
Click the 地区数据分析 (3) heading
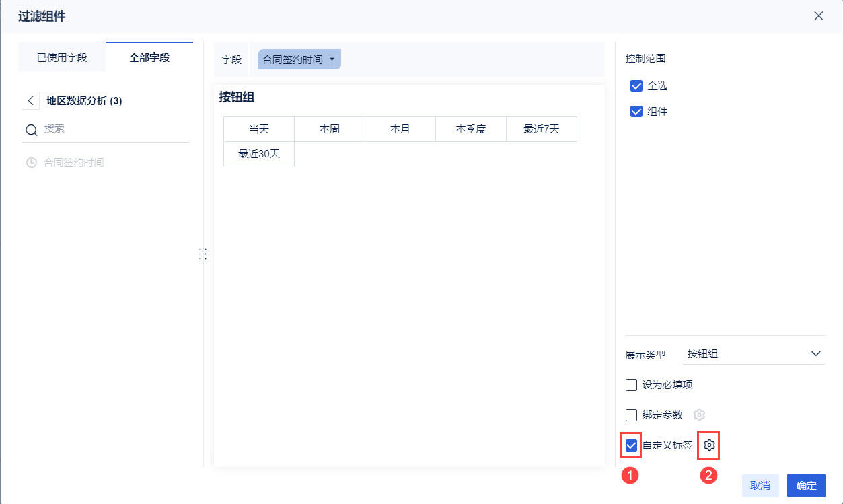point(84,101)
